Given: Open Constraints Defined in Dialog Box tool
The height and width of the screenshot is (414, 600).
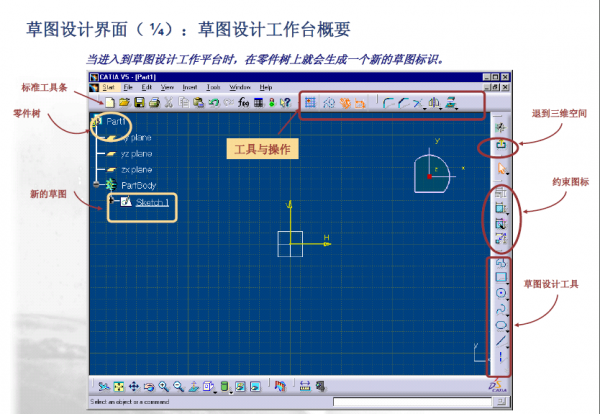Looking at the screenshot, I should coord(501,192).
